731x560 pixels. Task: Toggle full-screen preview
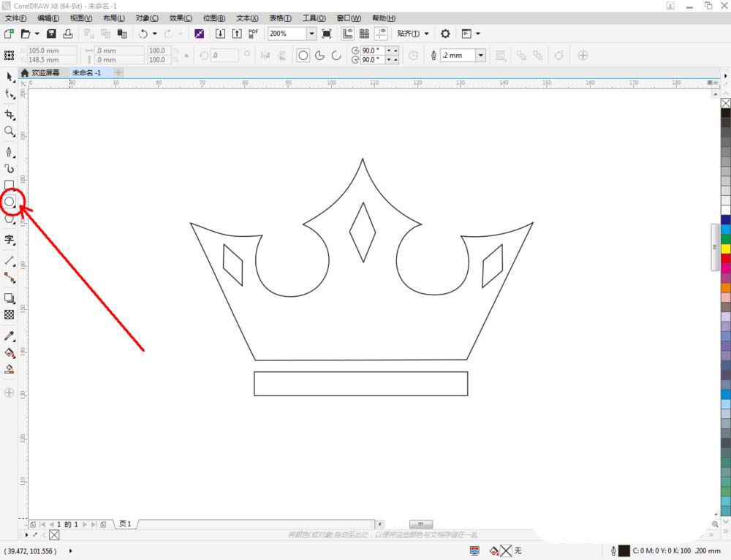[327, 34]
